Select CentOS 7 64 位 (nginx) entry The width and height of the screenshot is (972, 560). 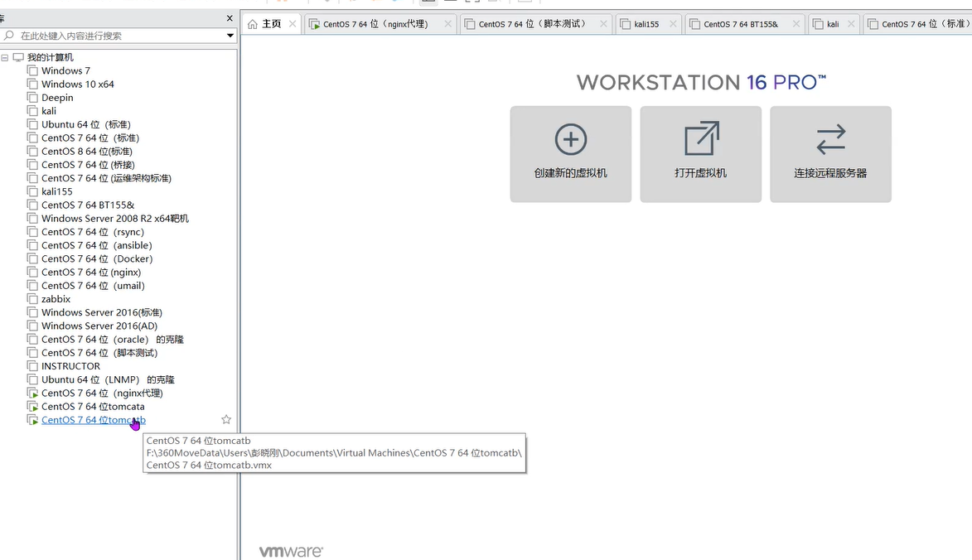point(91,272)
